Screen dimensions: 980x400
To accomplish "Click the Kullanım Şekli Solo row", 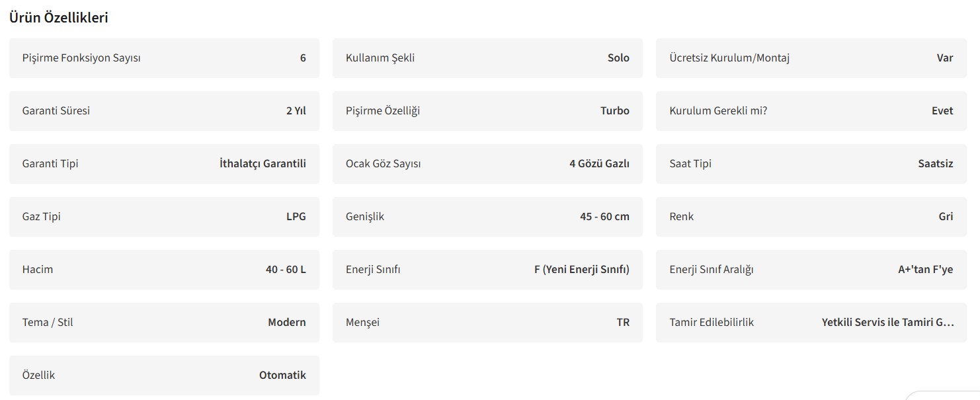I will coord(487,58).
